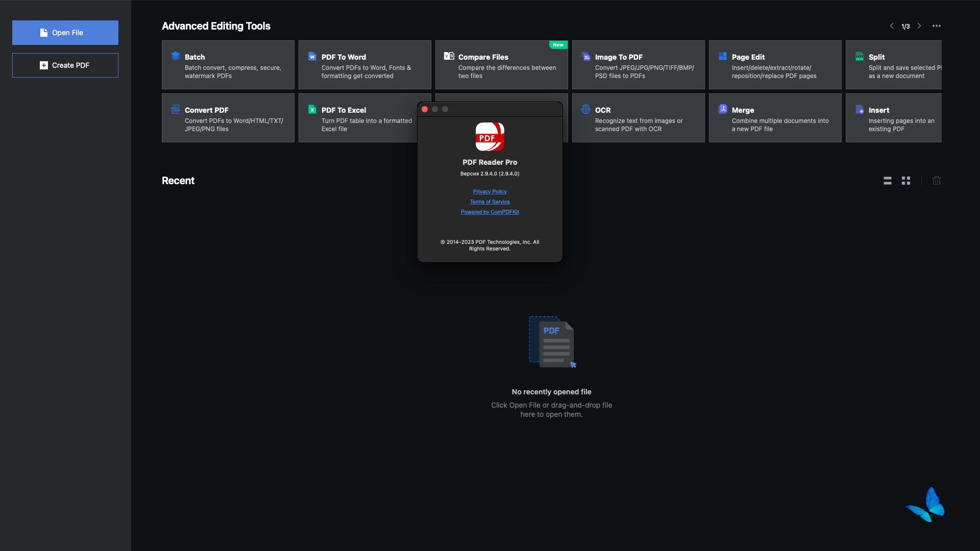Click 'Convert JPEG/JPG/PNG/TIFF/BMP/' description
Screen dimensions: 980x551
645,72
